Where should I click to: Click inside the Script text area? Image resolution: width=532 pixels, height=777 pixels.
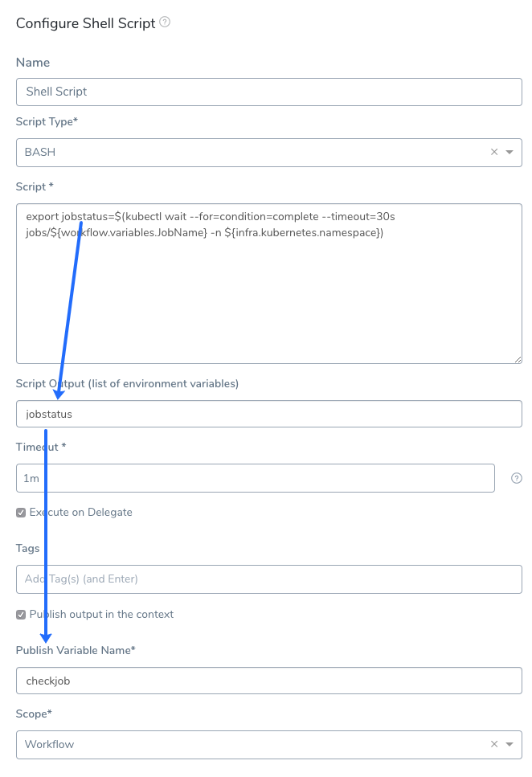[268, 284]
